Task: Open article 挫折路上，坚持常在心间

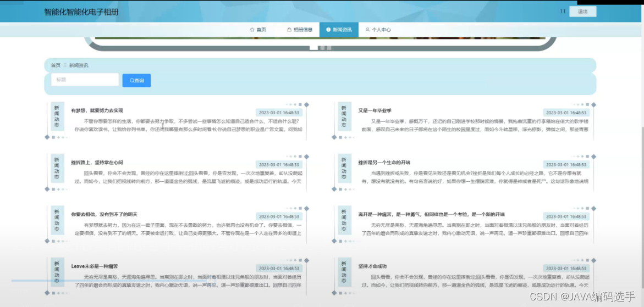Action: (x=97, y=163)
